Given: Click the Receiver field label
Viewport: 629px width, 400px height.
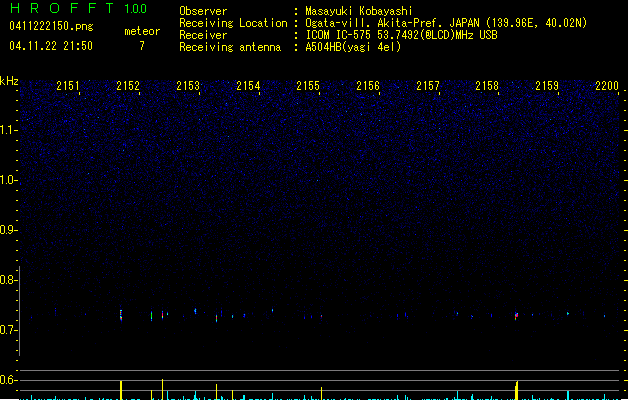Looking at the screenshot, I should coord(203,35).
